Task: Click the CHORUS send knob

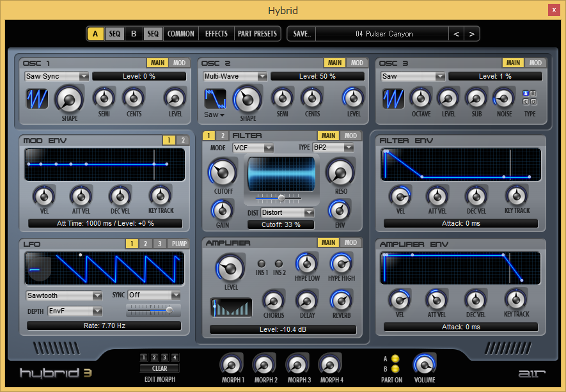Action: pos(273,301)
